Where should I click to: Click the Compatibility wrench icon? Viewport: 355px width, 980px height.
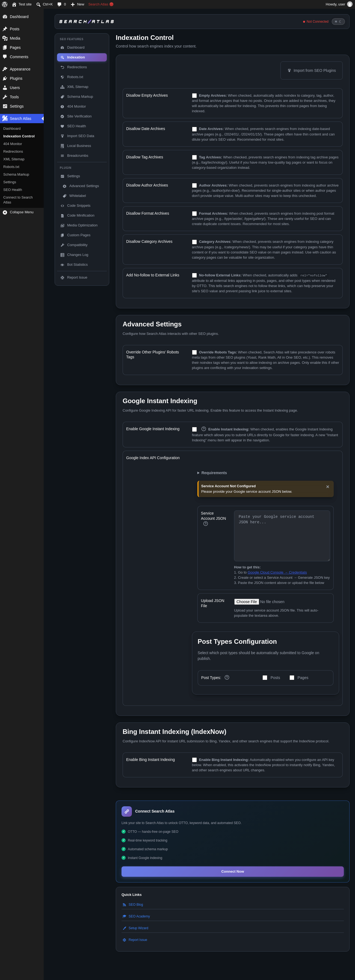click(63, 245)
